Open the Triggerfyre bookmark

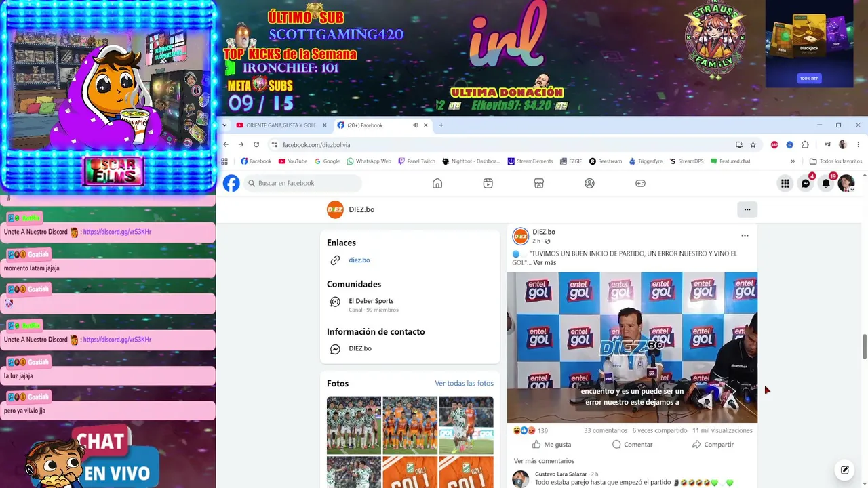point(646,161)
